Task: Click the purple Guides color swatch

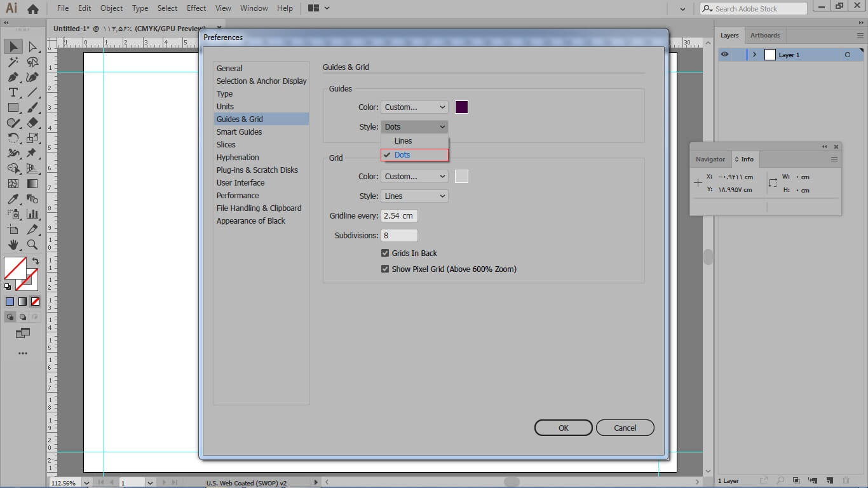Action: (x=461, y=107)
